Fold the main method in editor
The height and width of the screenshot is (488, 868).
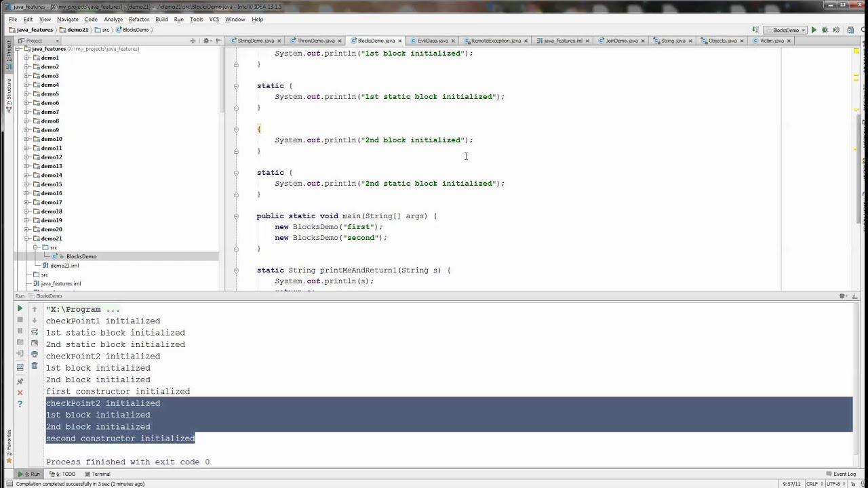click(x=236, y=216)
